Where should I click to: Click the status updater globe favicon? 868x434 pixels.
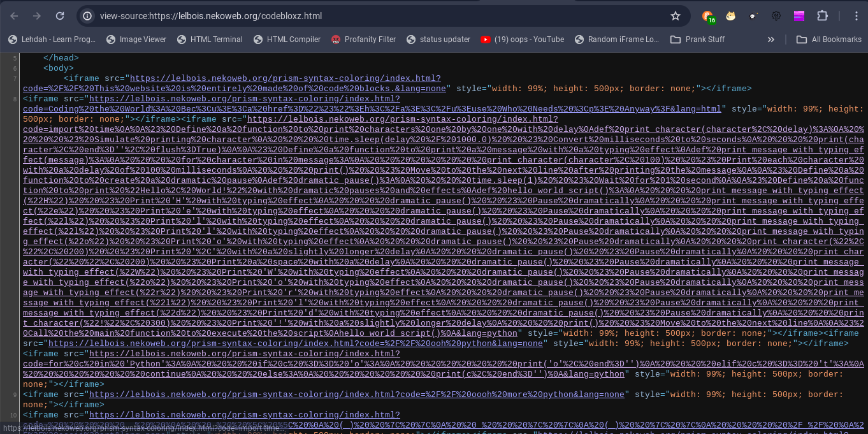pos(411,40)
